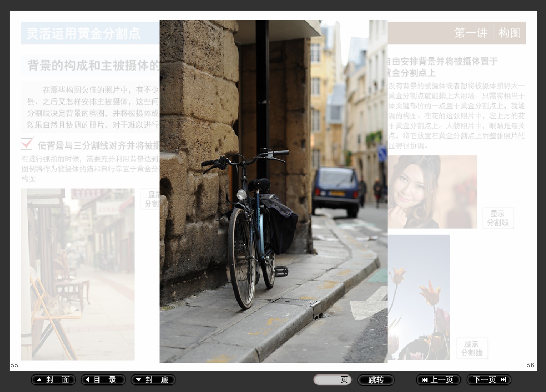Click the 灵活运用黄金分割点 title heading
546x392 pixels.
83,33
